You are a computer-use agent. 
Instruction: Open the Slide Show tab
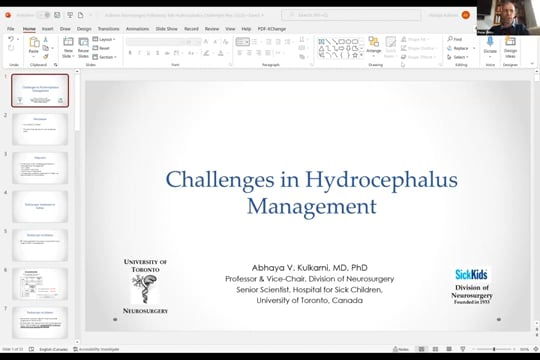pyautogui.click(x=166, y=29)
